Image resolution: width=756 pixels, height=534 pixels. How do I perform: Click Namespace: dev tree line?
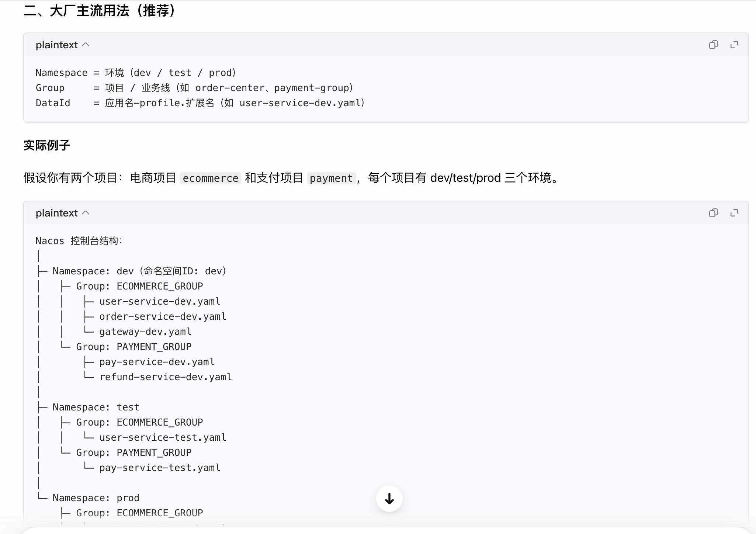tap(139, 271)
